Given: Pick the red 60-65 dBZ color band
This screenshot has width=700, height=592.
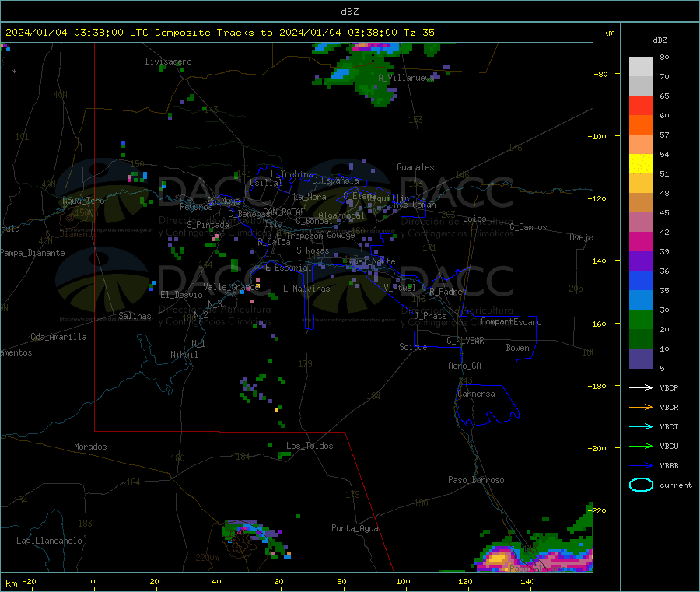Looking at the screenshot, I should [x=641, y=105].
